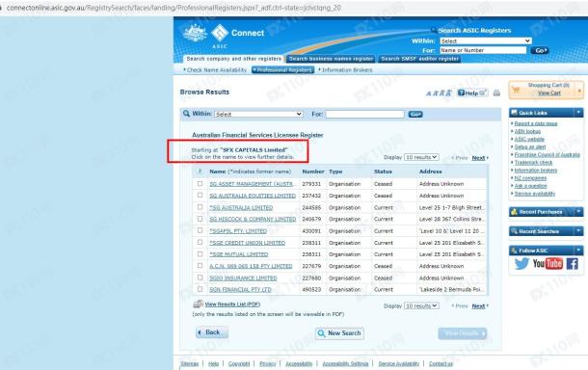Switch to Search business names register tab
The image size is (588, 370).
click(331, 59)
